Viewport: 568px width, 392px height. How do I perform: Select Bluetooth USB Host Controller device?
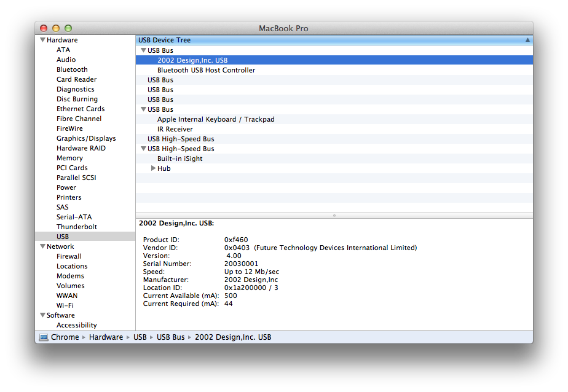tap(206, 70)
